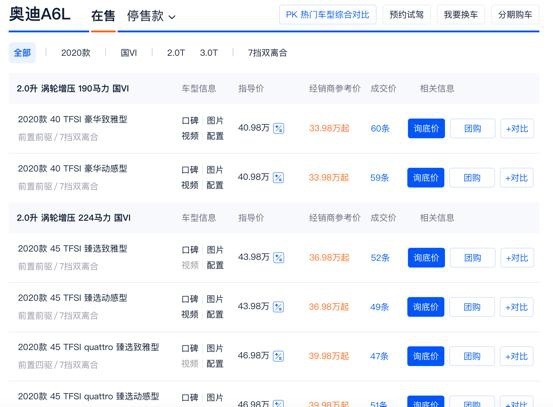Filter by 3.0T engine
The height and width of the screenshot is (407, 553).
click(208, 53)
